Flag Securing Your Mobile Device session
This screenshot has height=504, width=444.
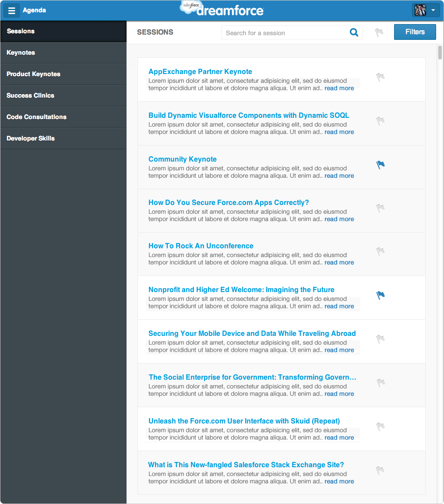click(381, 339)
